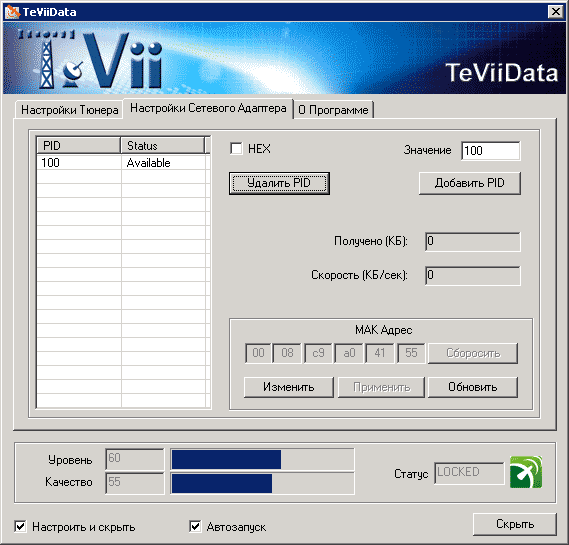Click the Получено (КБ) field
This screenshot has width=569, height=545.
472,242
